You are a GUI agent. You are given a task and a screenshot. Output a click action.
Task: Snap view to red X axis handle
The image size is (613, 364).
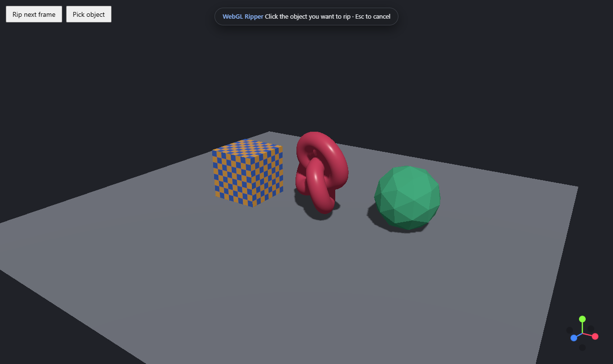tap(595, 336)
